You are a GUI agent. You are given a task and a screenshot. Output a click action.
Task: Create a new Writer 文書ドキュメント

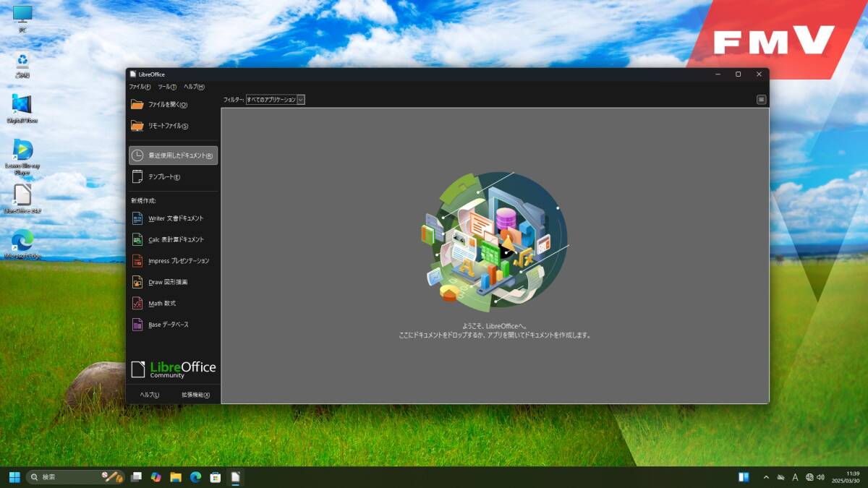click(x=173, y=218)
